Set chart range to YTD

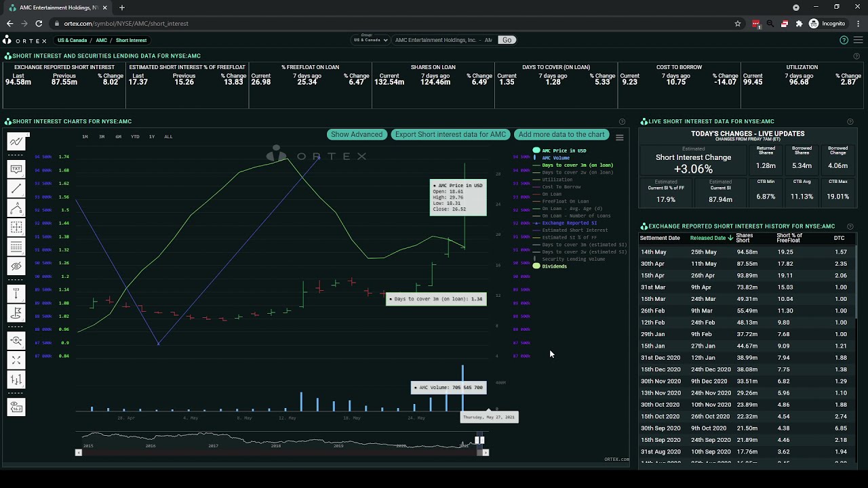tap(135, 137)
